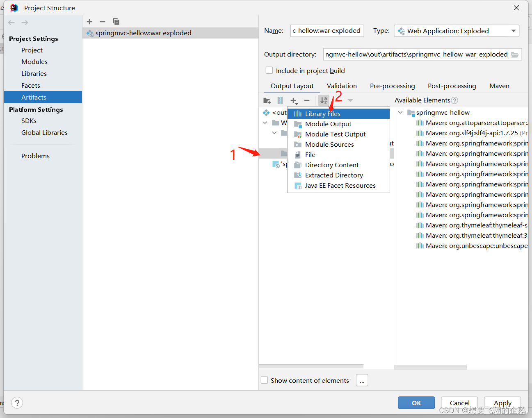
Task: Click the org.attoparser library icon
Action: pyautogui.click(x=420, y=123)
